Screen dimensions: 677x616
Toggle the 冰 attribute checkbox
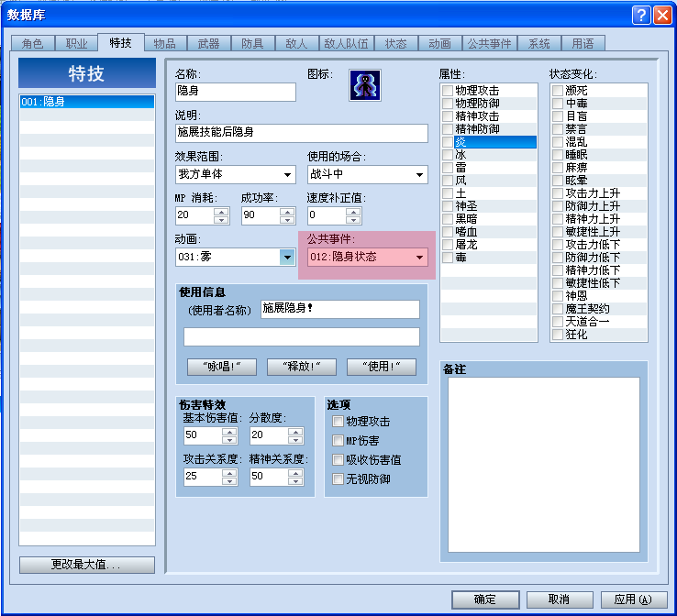(448, 155)
